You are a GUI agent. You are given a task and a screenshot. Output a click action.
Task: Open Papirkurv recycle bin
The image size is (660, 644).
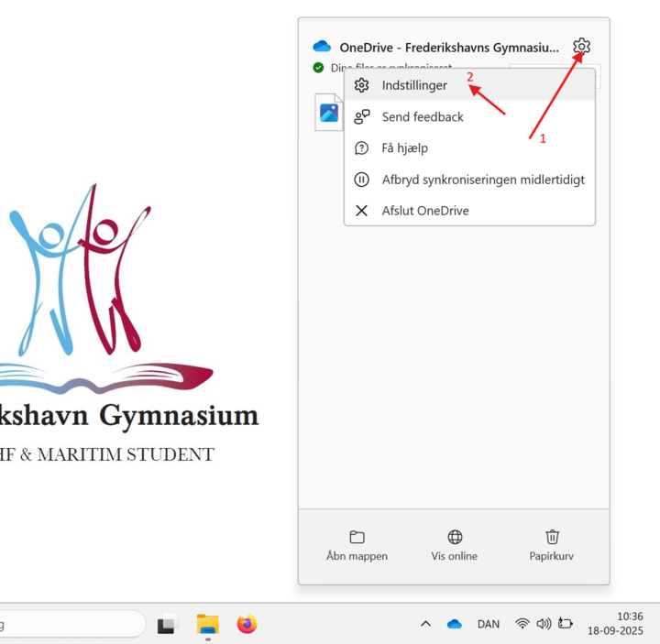click(x=552, y=545)
